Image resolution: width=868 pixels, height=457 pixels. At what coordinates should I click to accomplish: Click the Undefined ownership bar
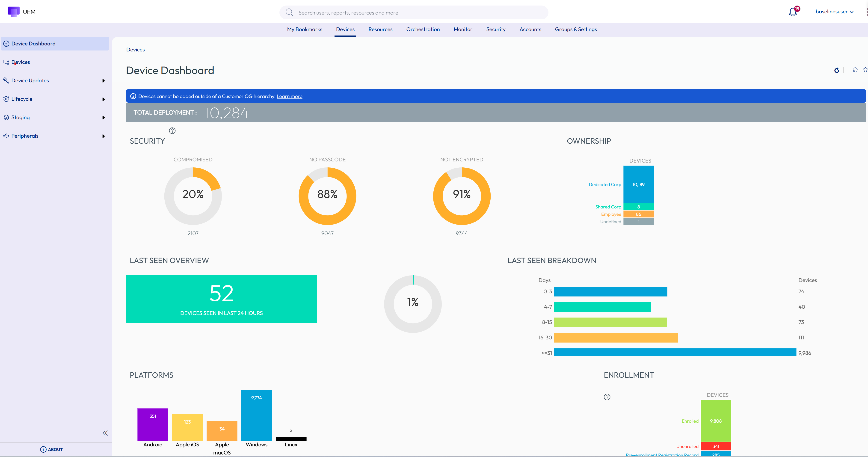638,221
